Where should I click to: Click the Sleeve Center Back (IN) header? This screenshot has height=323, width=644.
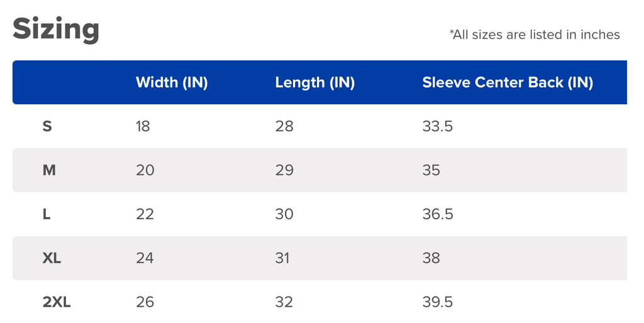pyautogui.click(x=508, y=82)
